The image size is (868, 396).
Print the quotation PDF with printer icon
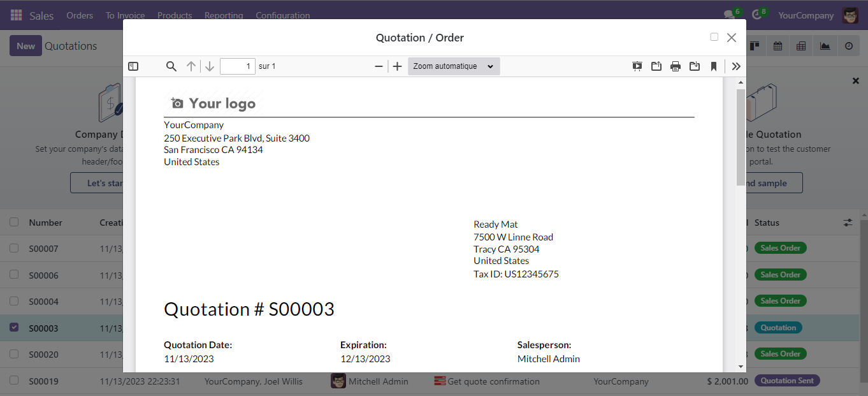coord(676,66)
